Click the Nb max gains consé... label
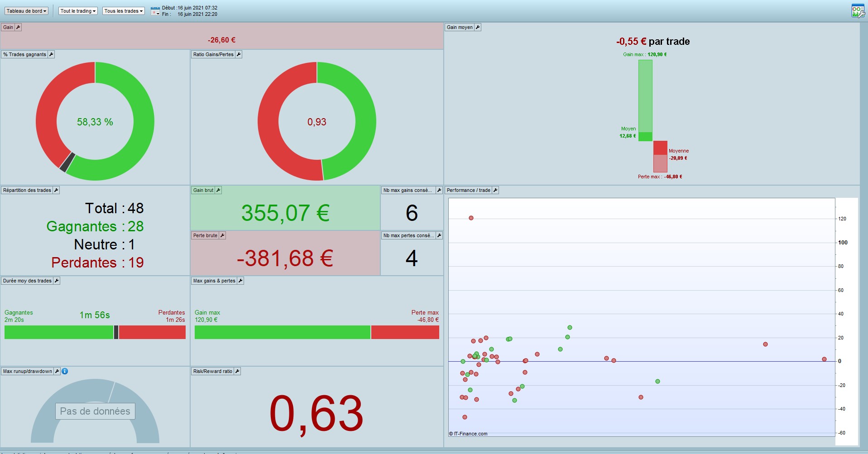Viewport: 868px width, 454px height. [x=408, y=190]
